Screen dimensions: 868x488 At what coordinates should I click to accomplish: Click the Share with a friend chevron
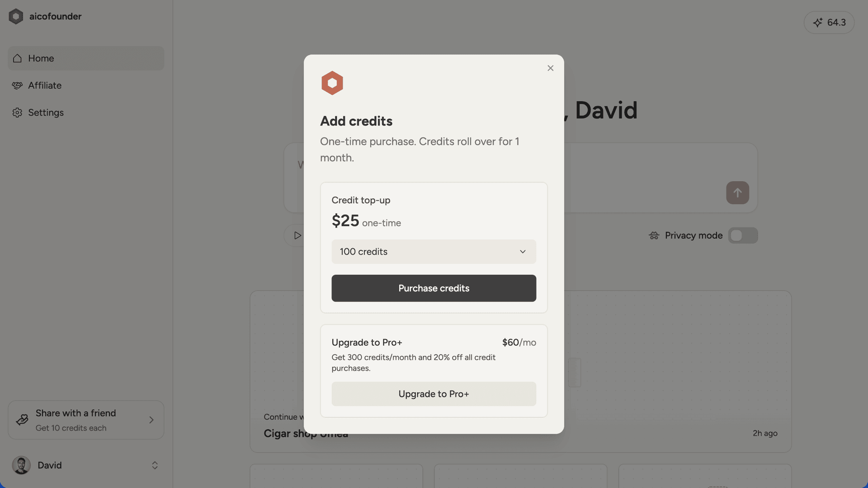coord(151,420)
